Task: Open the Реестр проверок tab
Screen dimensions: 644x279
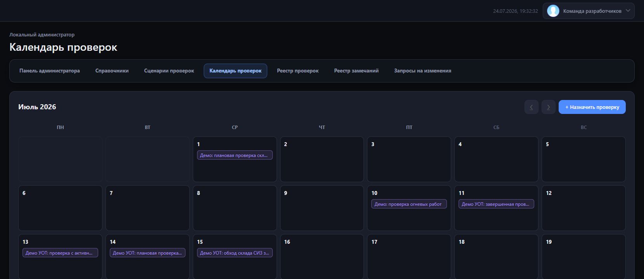Action: (x=298, y=71)
